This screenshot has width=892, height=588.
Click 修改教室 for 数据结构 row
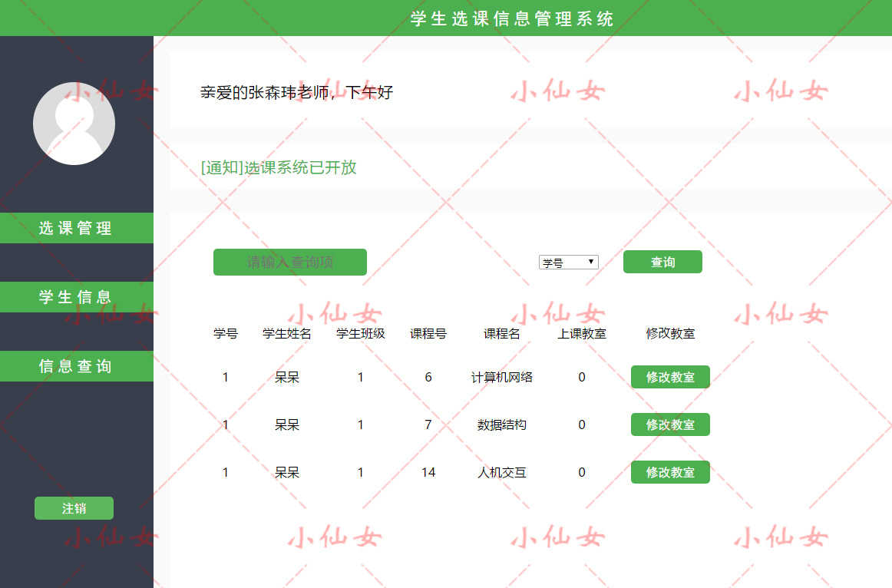pyautogui.click(x=670, y=424)
